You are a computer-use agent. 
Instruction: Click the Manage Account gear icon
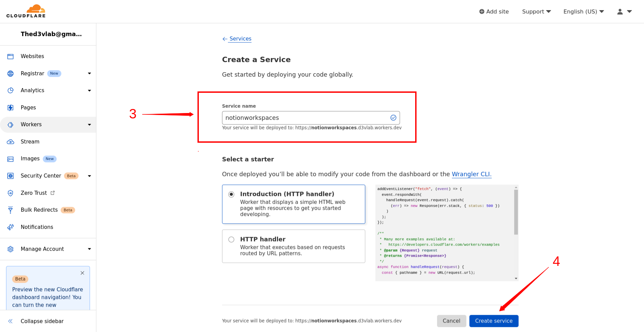point(10,249)
